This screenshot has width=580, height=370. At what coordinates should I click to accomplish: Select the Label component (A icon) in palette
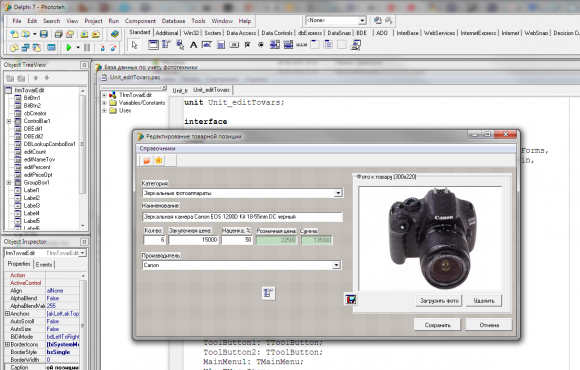point(193,45)
